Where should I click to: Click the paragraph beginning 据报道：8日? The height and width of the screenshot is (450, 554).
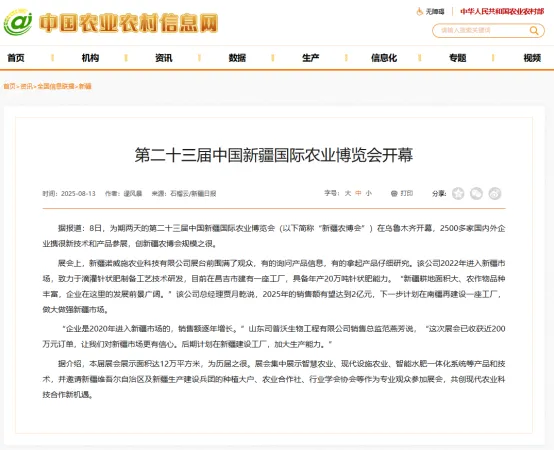click(x=274, y=236)
